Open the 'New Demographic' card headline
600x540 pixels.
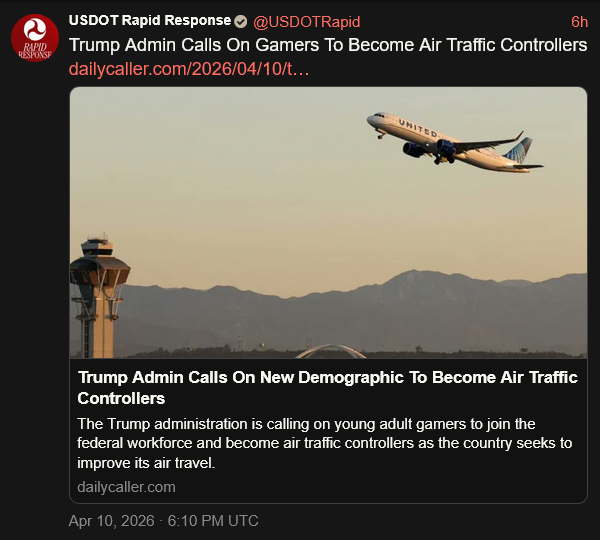(328, 388)
